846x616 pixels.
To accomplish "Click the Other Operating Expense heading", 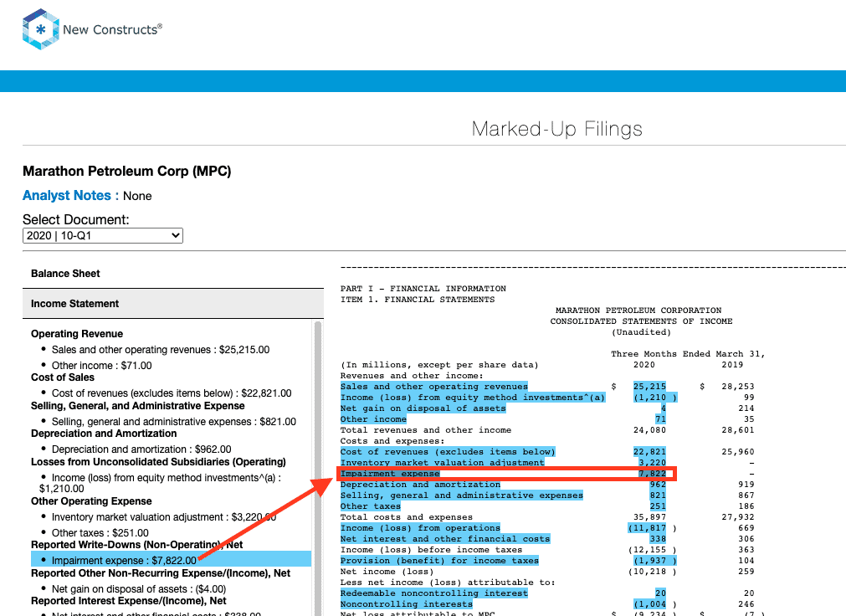I will (91, 501).
